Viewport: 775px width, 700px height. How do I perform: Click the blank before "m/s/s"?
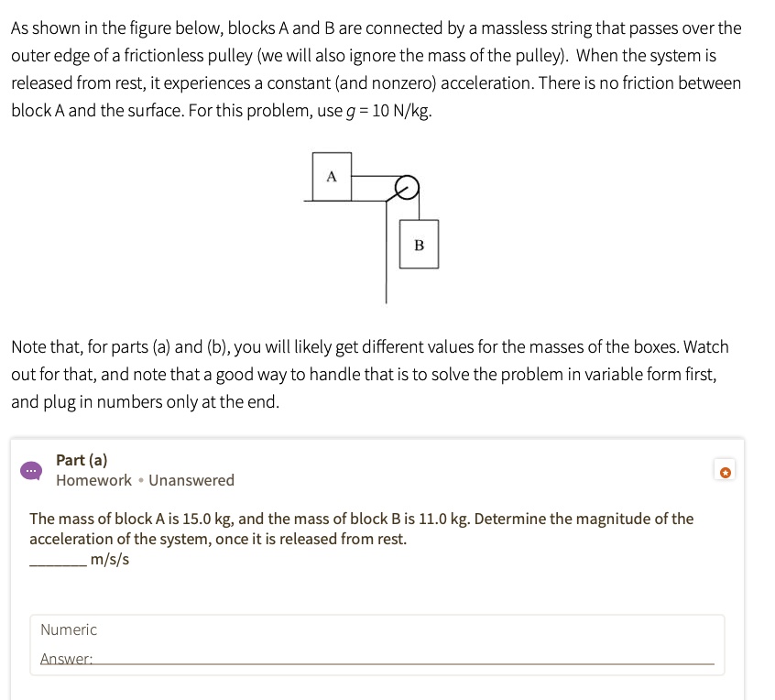pos(58,560)
